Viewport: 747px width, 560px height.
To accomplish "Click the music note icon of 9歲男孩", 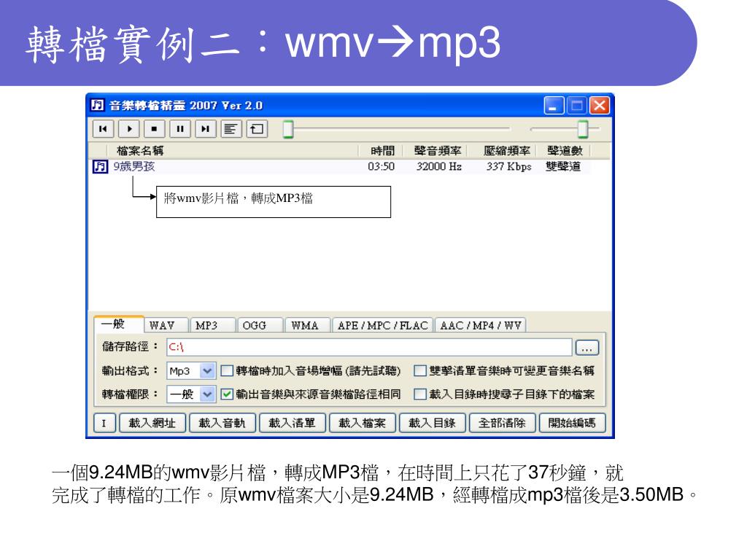I will [100, 167].
